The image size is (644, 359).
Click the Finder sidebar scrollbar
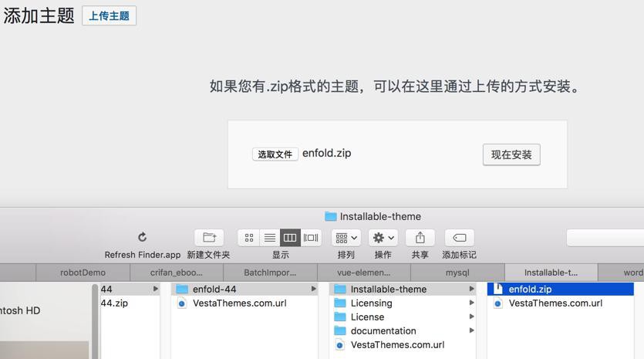(x=95, y=322)
